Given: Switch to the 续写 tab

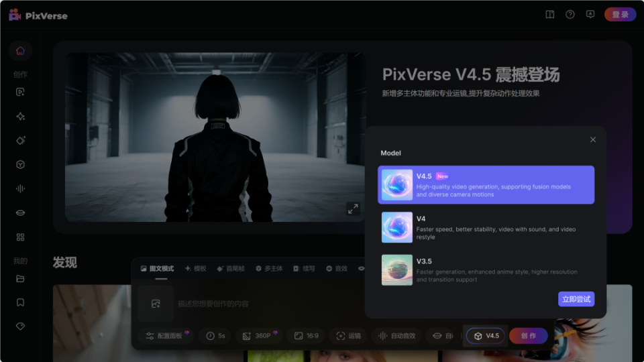Looking at the screenshot, I should coord(305,269).
